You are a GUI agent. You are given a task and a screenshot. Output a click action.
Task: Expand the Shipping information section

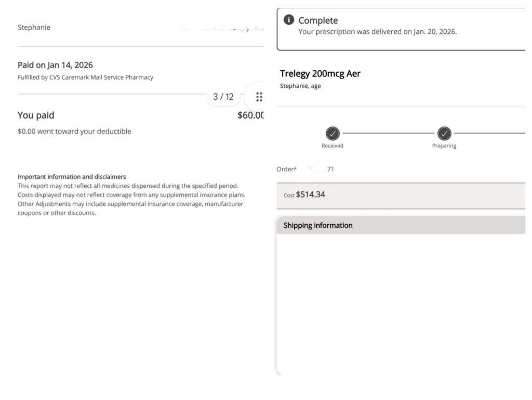(318, 225)
